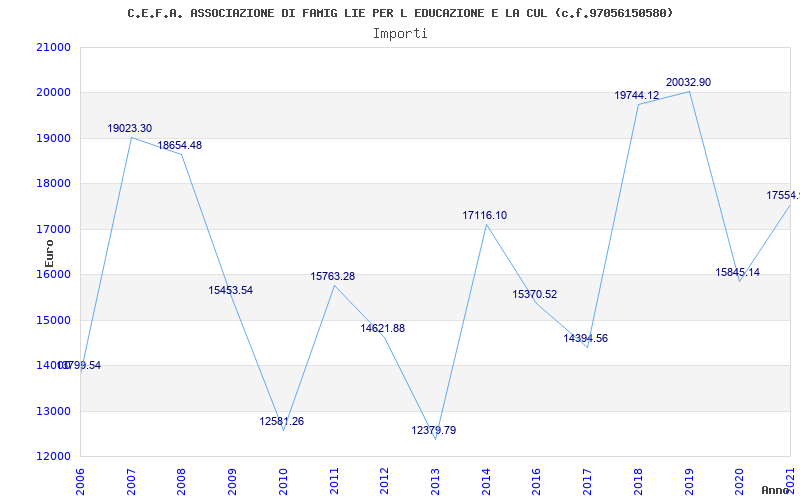Click the chart title with c.f.97056150580

pyautogui.click(x=400, y=13)
